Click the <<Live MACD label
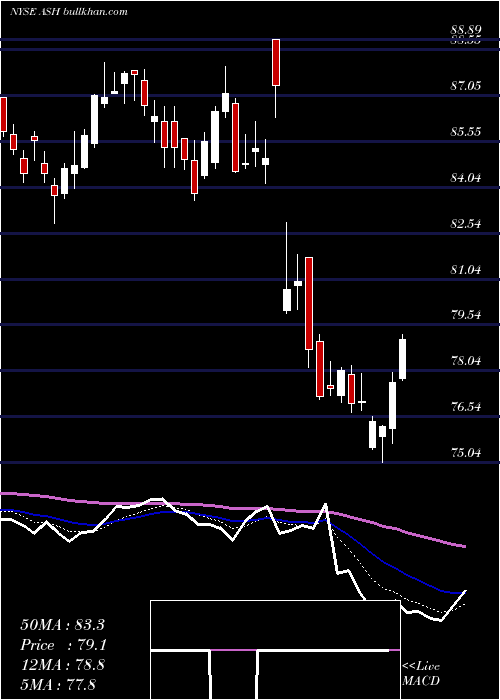This screenshot has width=500, height=700. coord(421,673)
